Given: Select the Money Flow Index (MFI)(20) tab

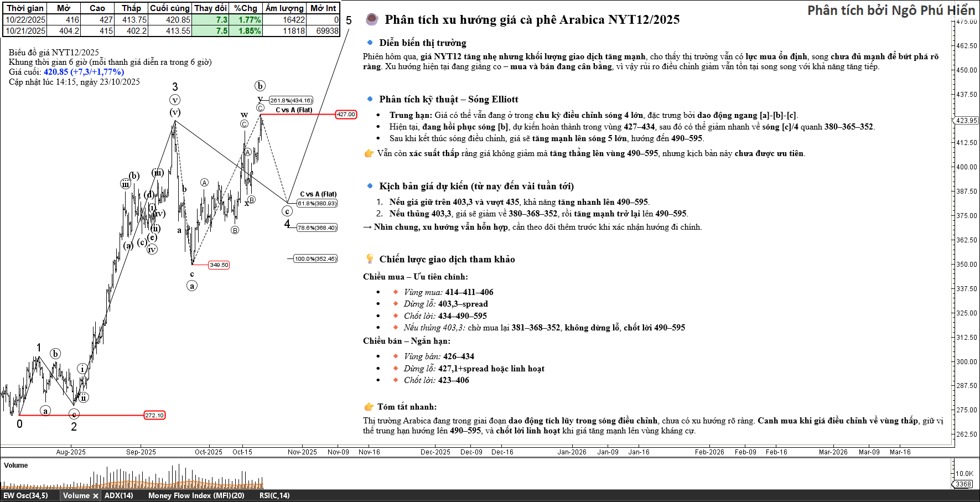Looking at the screenshot, I should pyautogui.click(x=196, y=496).
